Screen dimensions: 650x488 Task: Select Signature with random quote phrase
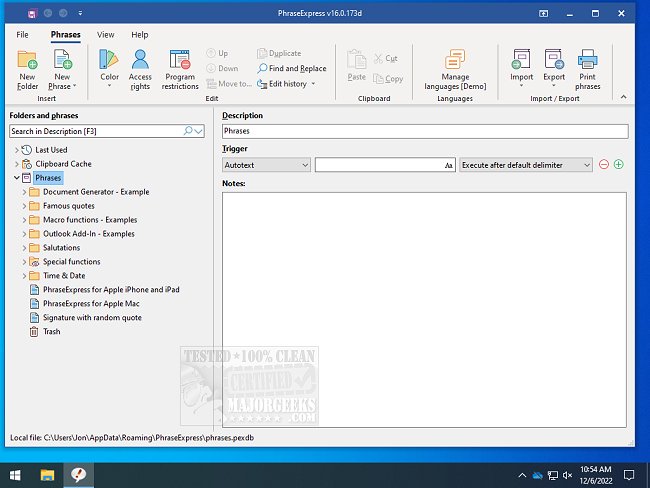click(92, 318)
